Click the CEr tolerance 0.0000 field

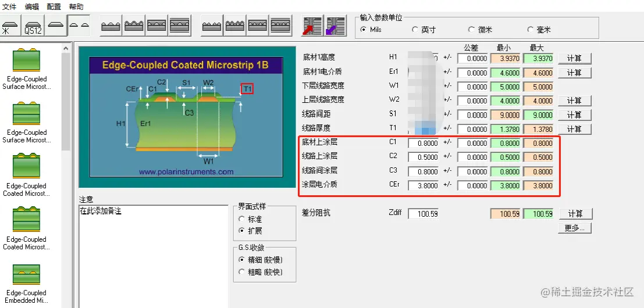click(473, 185)
